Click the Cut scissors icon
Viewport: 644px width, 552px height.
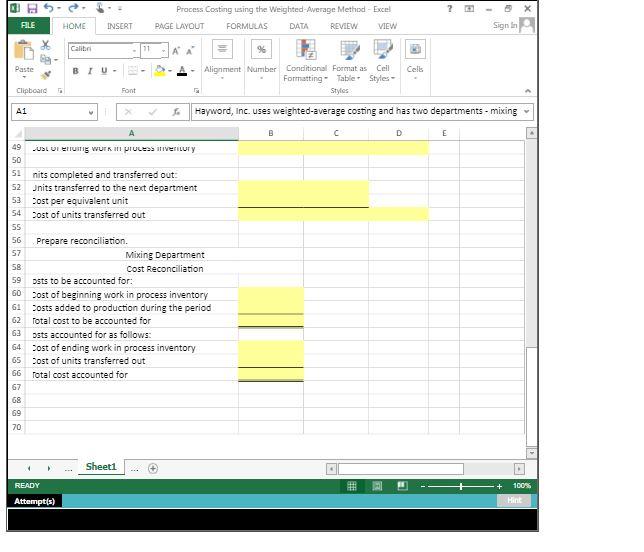click(x=46, y=46)
